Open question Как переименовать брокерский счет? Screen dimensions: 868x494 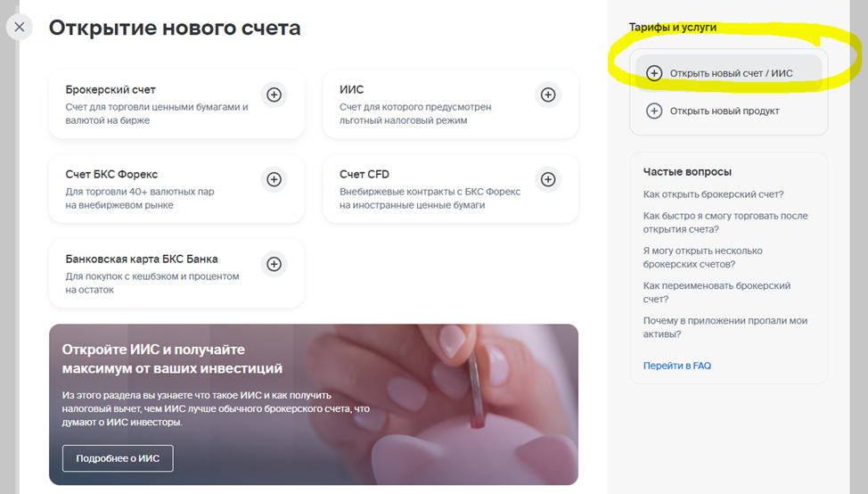point(717,292)
